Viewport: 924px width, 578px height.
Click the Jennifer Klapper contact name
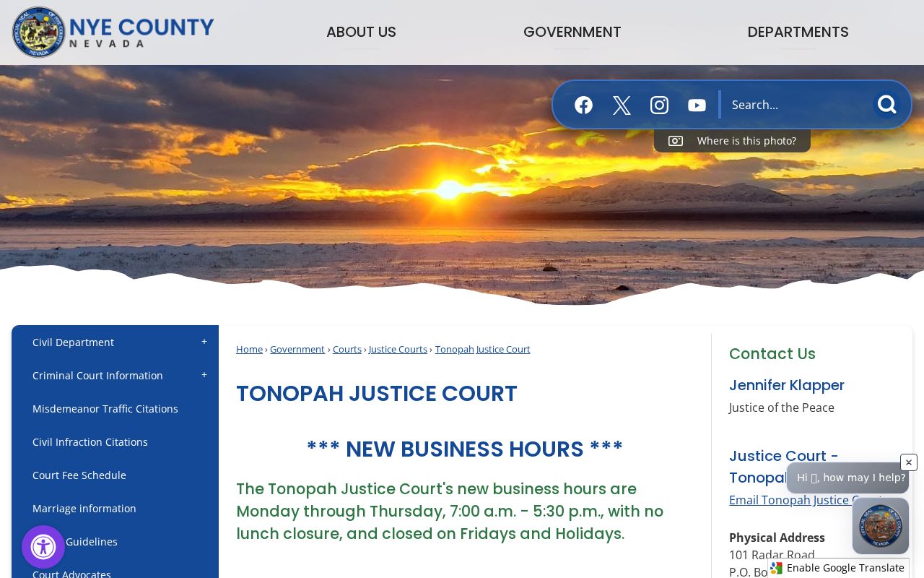(x=787, y=385)
